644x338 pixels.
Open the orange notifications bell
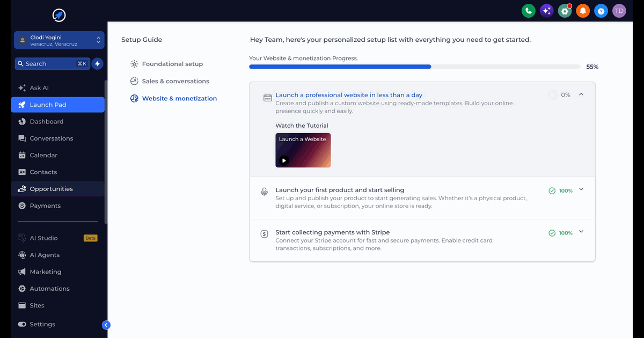[x=583, y=11]
